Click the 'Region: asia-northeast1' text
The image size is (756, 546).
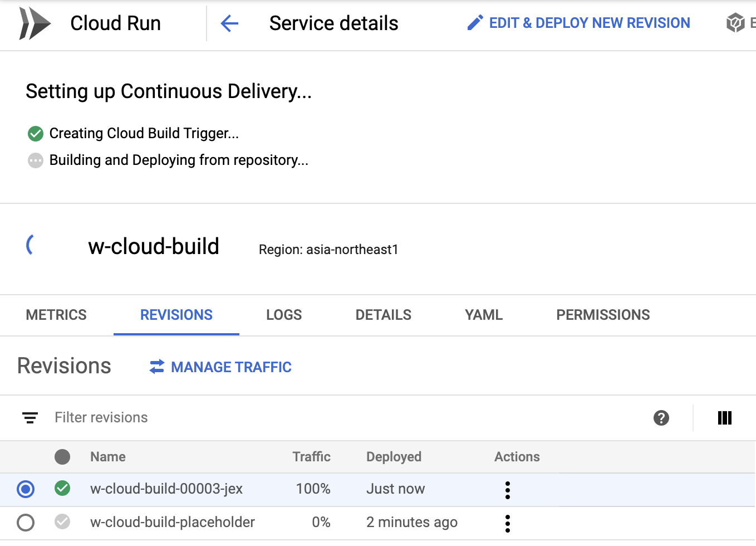(328, 250)
